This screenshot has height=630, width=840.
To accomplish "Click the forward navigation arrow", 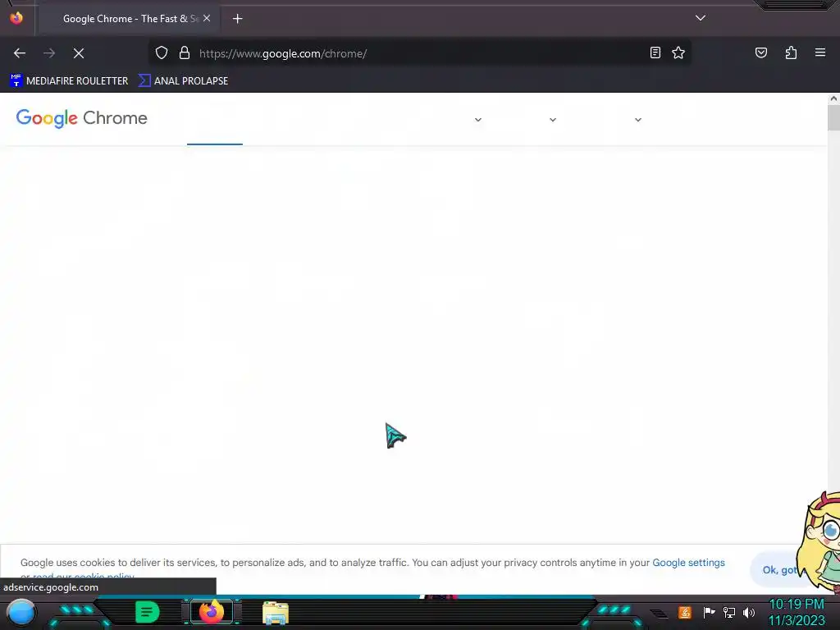I will [49, 53].
